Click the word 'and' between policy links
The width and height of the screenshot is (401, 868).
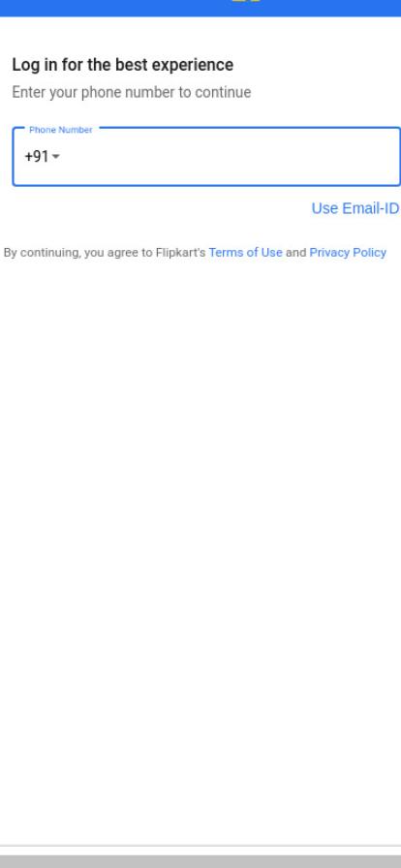pos(295,253)
